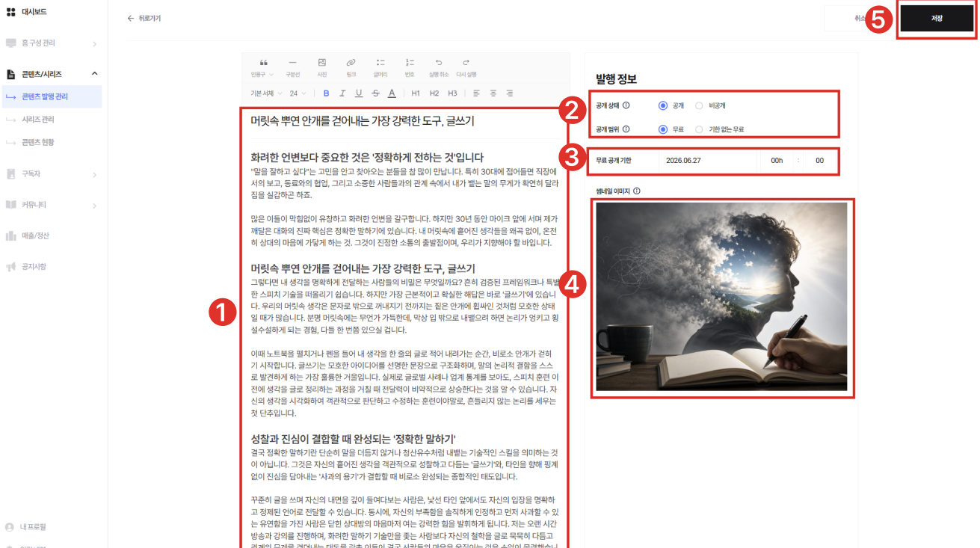980x548 pixels.
Task: Click the 저장 save button
Action: click(x=937, y=18)
